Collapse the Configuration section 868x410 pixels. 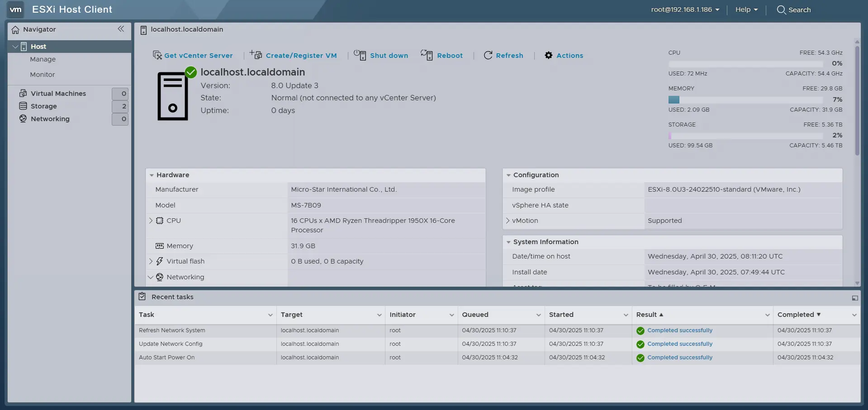coord(508,175)
